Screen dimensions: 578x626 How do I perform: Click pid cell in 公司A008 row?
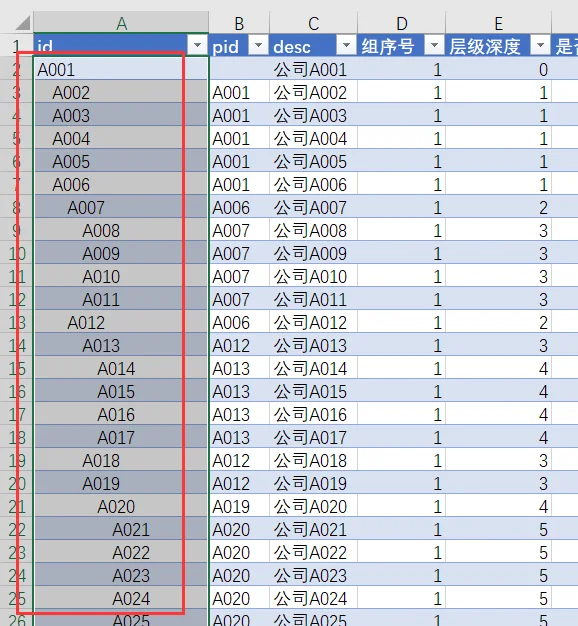(x=239, y=231)
